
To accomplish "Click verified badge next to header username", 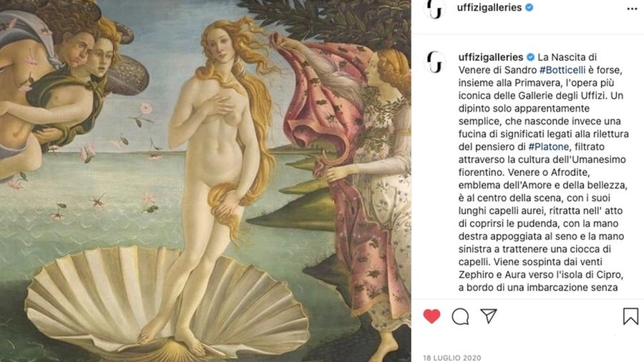I will [530, 7].
